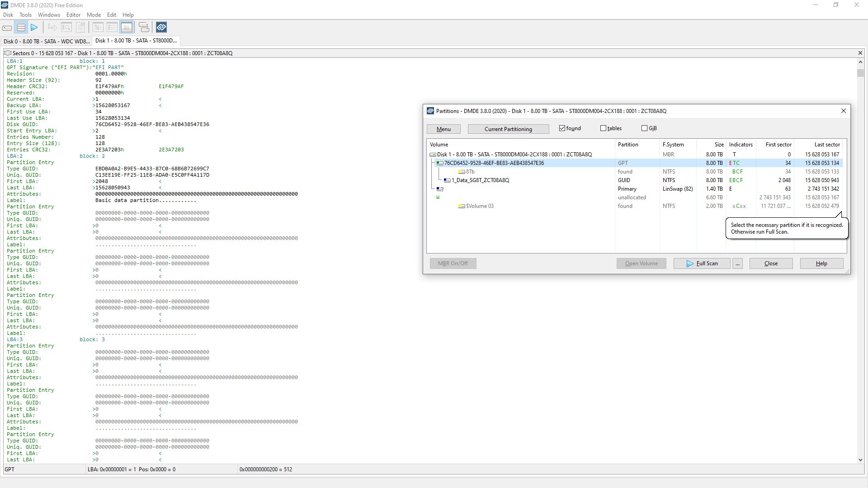Switch to the Disk 1 ST8000D tab
The image size is (868, 488).
pyautogui.click(x=136, y=41)
